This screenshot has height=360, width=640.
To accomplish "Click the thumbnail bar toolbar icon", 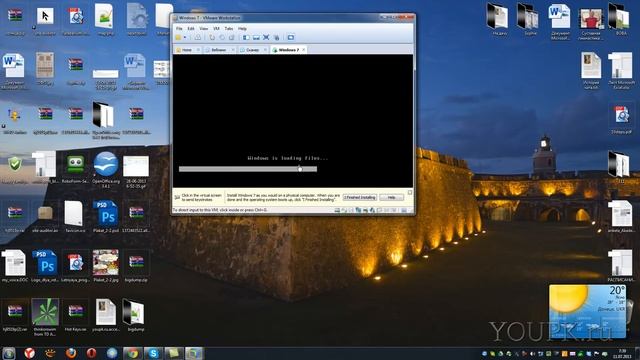I will click(256, 38).
